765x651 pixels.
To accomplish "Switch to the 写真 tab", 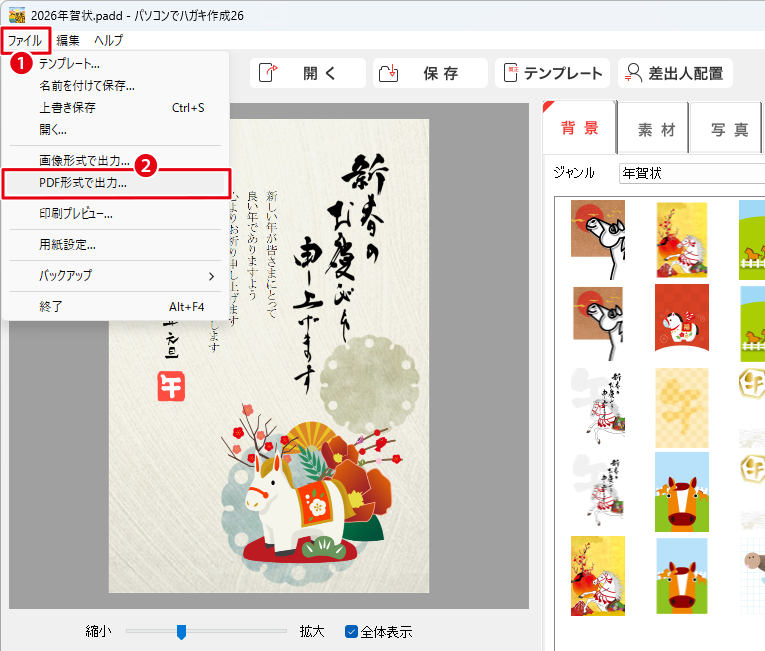I will (729, 130).
